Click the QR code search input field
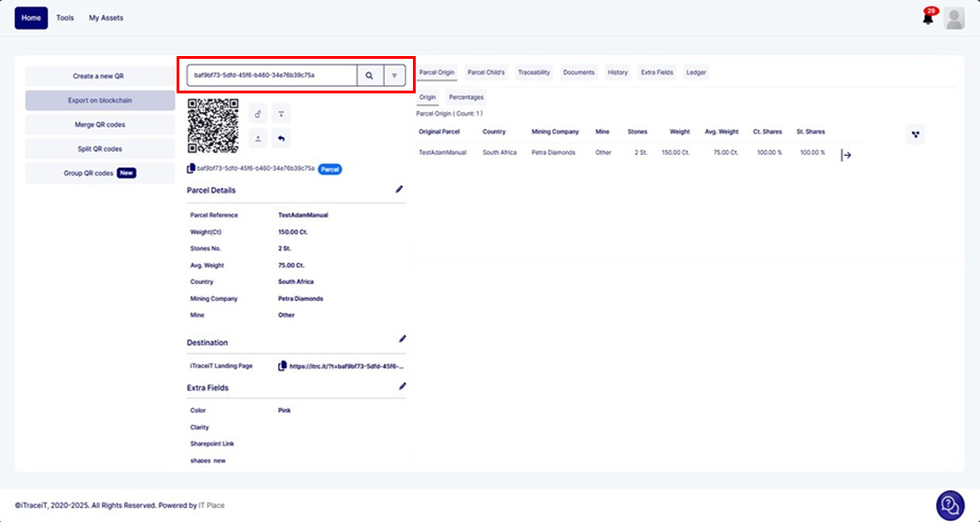This screenshot has width=980, height=522. (x=272, y=76)
